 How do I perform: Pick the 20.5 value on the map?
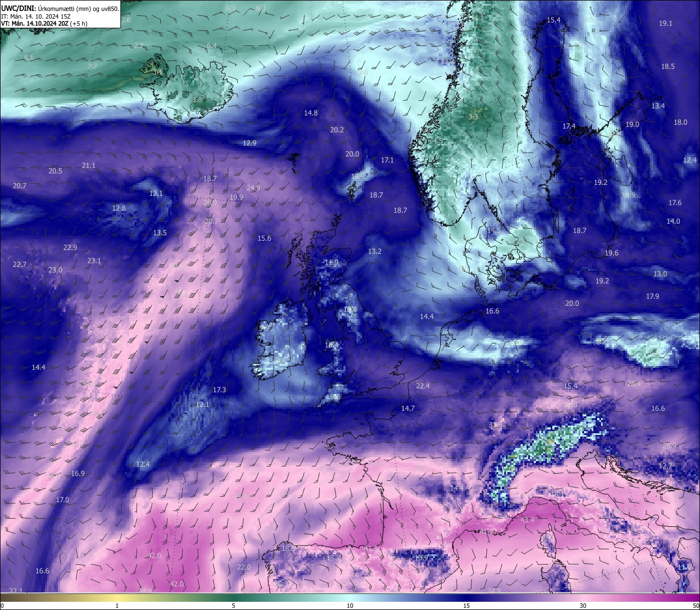(x=55, y=171)
